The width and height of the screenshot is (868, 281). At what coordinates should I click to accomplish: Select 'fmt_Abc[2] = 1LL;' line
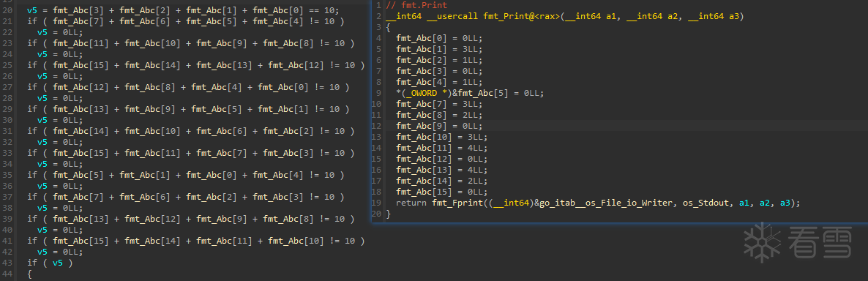point(439,60)
